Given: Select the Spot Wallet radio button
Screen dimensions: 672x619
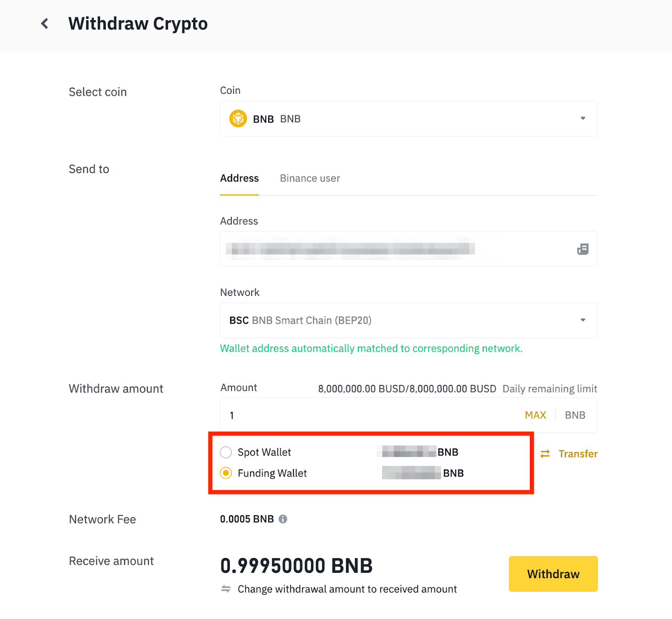Looking at the screenshot, I should click(x=226, y=452).
